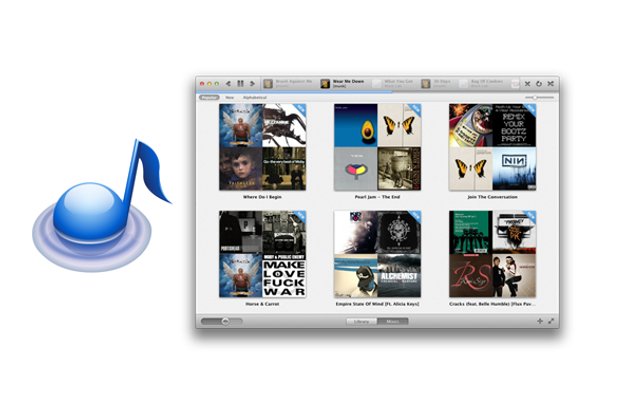This screenshot has width=625, height=394.
Task: Switch to the Mixes tab
Action: (x=393, y=321)
